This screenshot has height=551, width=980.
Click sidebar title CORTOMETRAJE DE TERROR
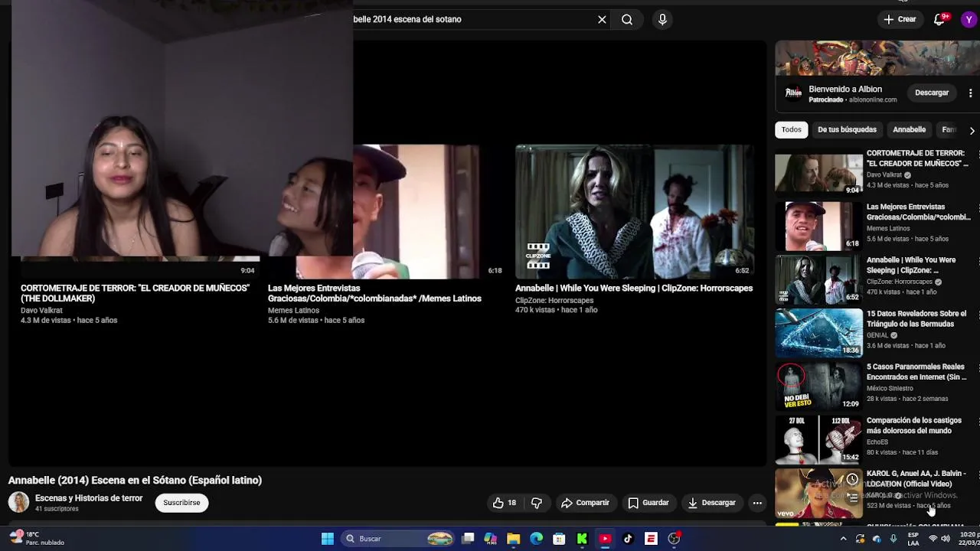(917, 158)
